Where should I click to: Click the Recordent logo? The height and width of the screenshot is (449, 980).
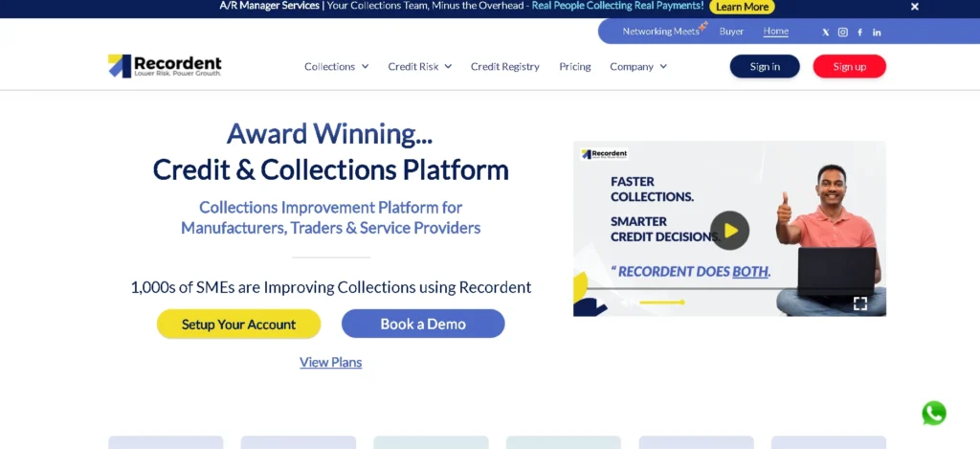(165, 66)
